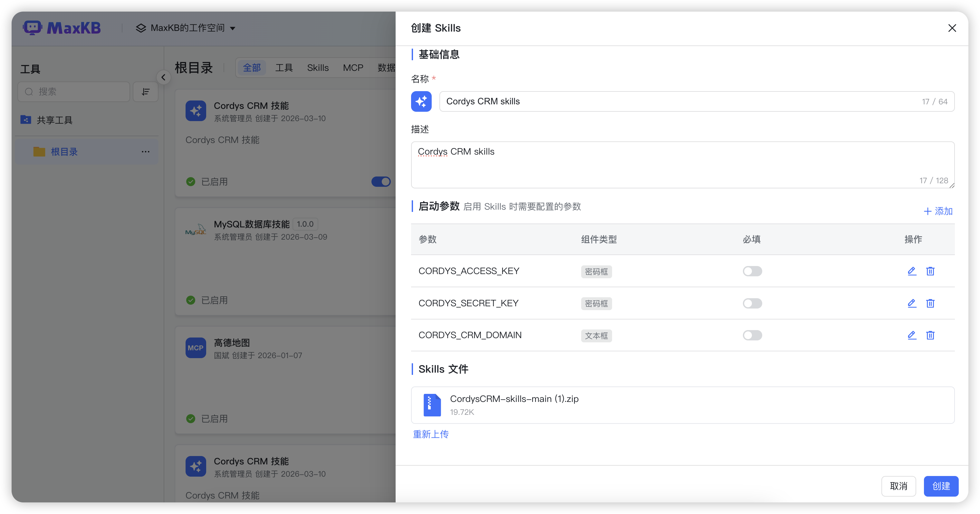Click the 创建 button

click(x=940, y=486)
